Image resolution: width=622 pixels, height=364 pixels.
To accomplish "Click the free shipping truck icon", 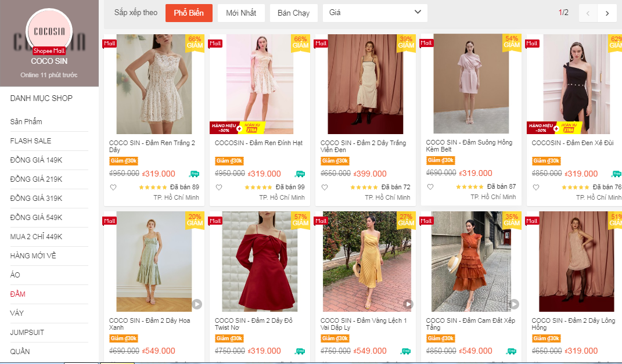I will click(195, 174).
